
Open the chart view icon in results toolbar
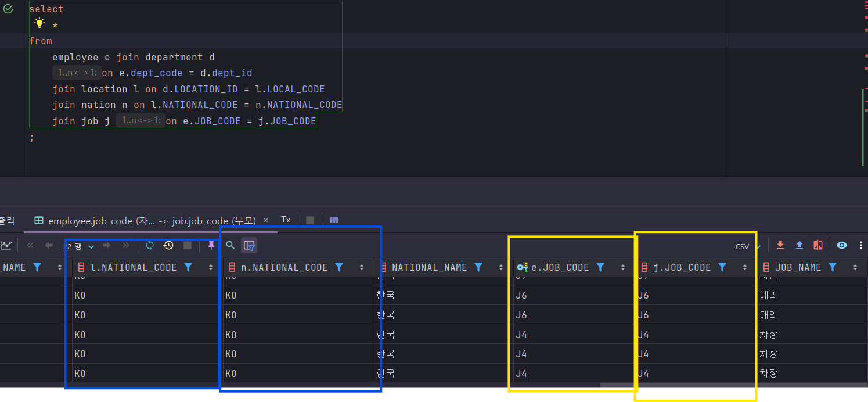pos(6,245)
